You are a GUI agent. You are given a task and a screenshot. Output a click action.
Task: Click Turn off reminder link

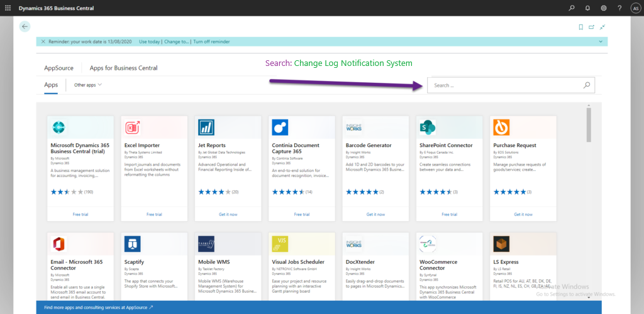click(211, 41)
